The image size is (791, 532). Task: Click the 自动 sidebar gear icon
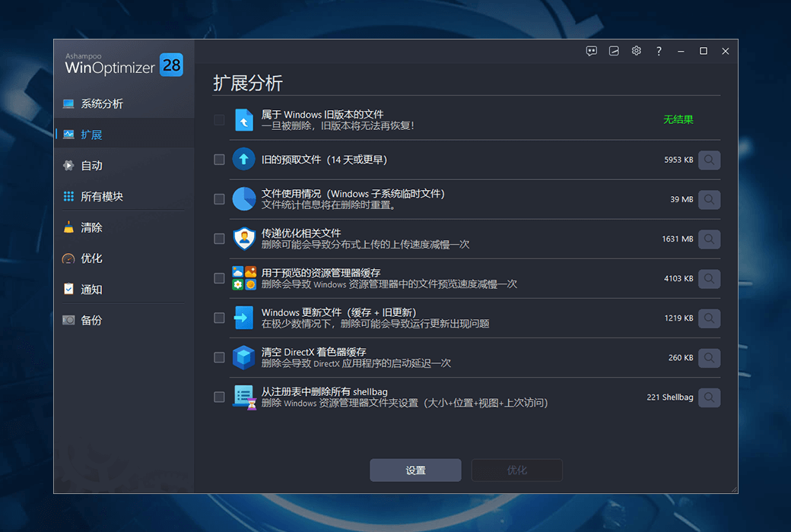click(x=68, y=166)
